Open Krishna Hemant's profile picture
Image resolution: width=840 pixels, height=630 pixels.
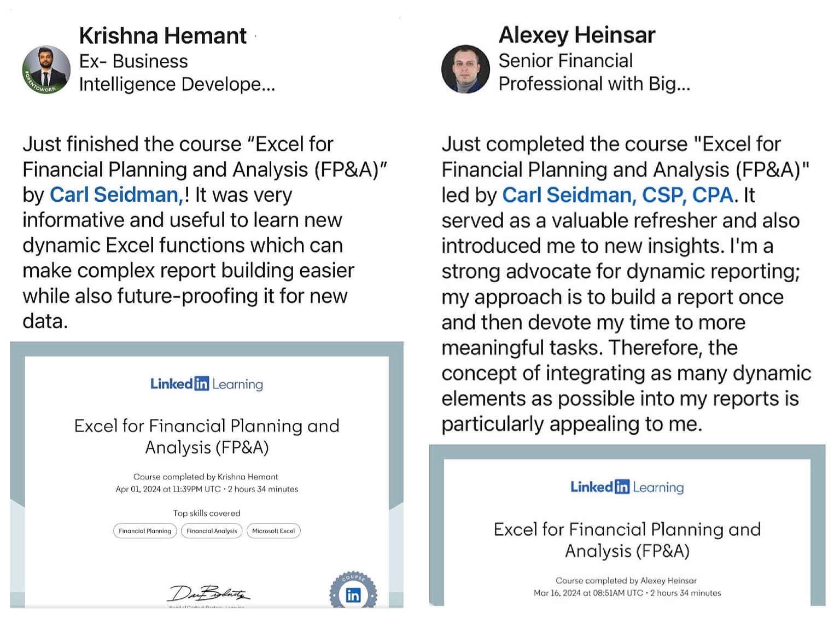tap(46, 70)
